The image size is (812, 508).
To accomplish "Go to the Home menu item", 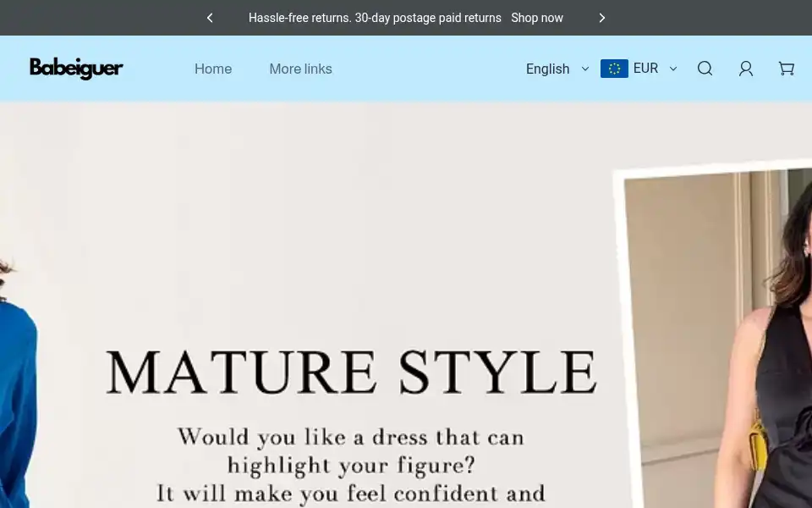I will click(213, 69).
